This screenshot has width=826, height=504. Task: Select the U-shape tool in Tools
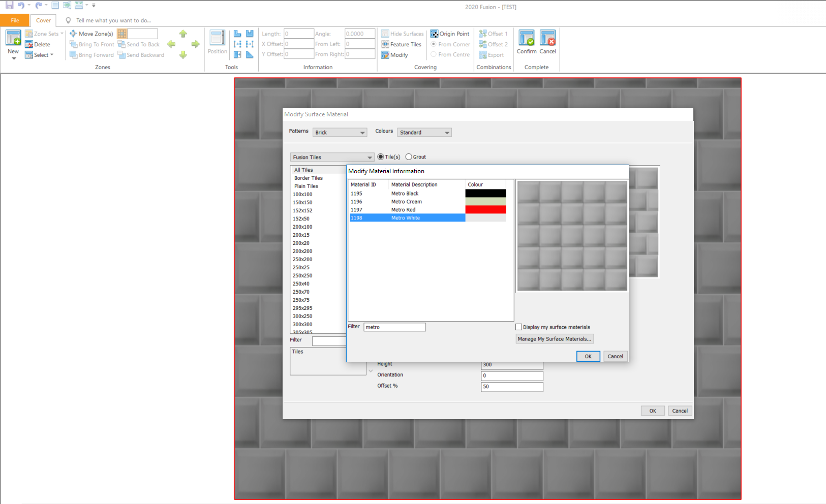(x=250, y=34)
